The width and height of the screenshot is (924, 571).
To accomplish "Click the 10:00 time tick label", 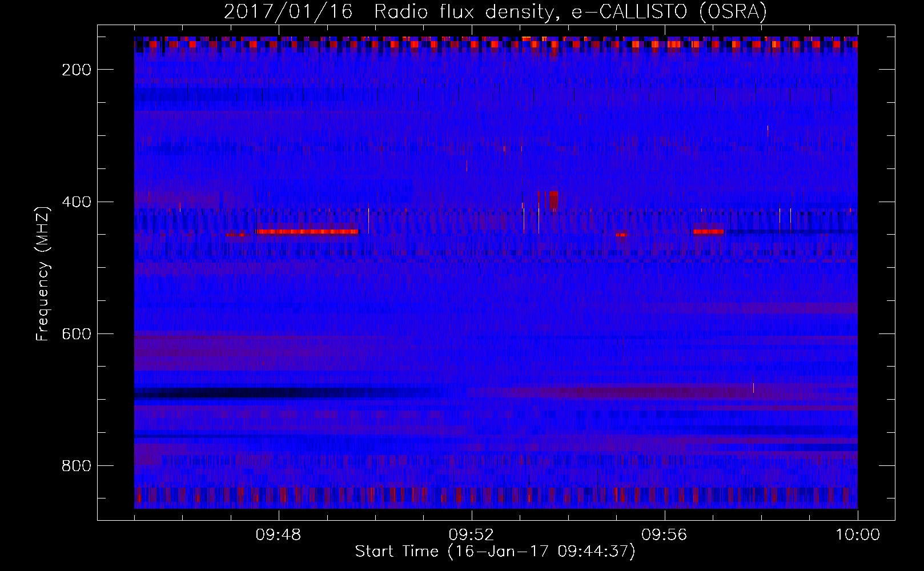I will pos(858,535).
